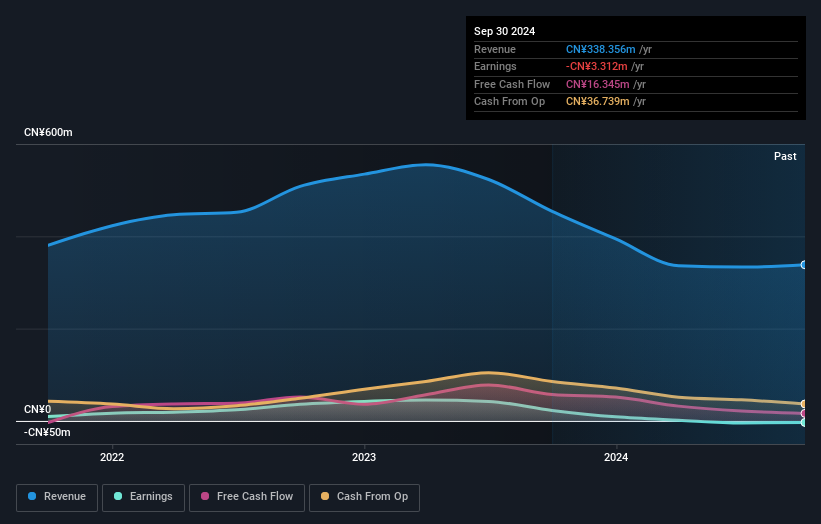The height and width of the screenshot is (524, 821).
Task: Click the CN¥338.356m revenue value
Action: (x=601, y=49)
